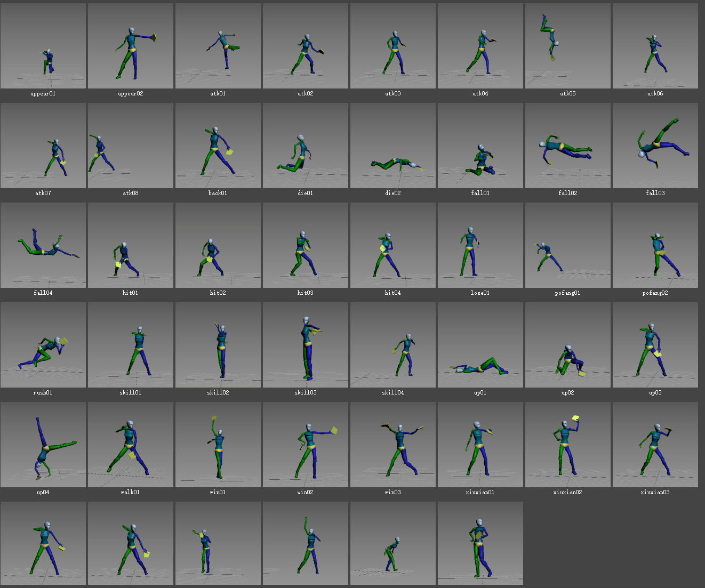This screenshot has width=705, height=588.
Task: Select the hit03 label text
Action: coord(306,293)
